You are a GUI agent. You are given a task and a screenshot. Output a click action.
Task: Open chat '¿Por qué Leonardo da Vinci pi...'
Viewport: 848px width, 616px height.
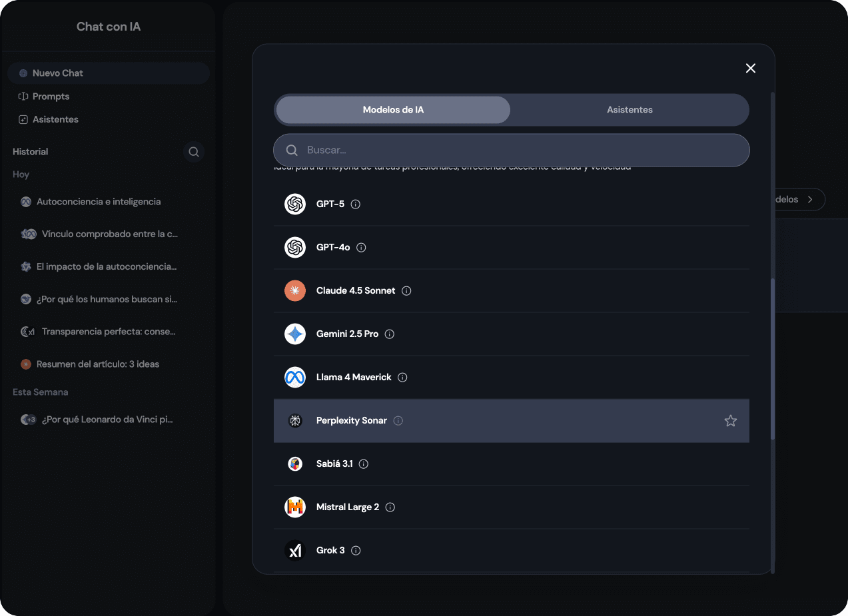tap(109, 420)
